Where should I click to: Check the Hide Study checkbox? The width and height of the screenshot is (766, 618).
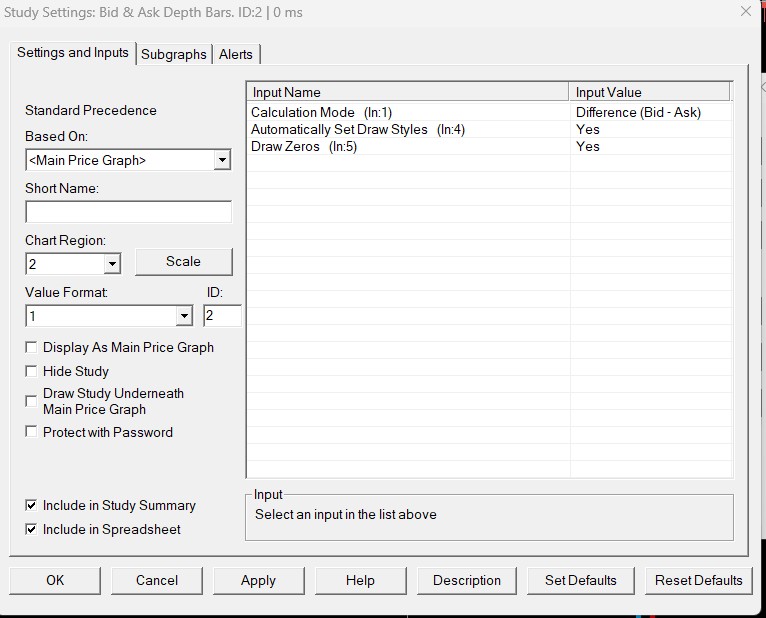tap(32, 371)
